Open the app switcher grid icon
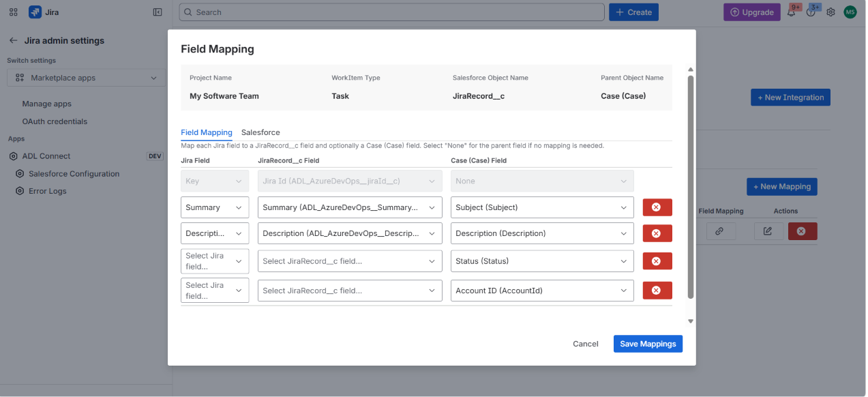The height and width of the screenshot is (397, 868). coord(14,12)
